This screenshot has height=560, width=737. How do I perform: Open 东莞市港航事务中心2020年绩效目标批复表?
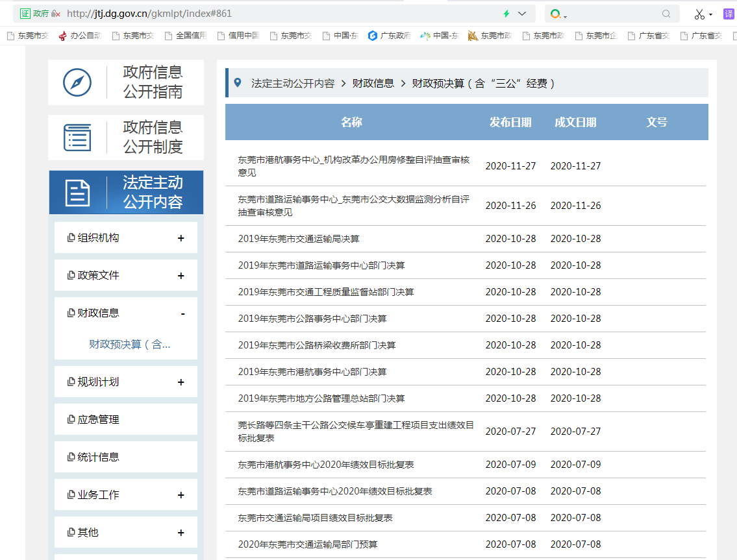coord(326,465)
